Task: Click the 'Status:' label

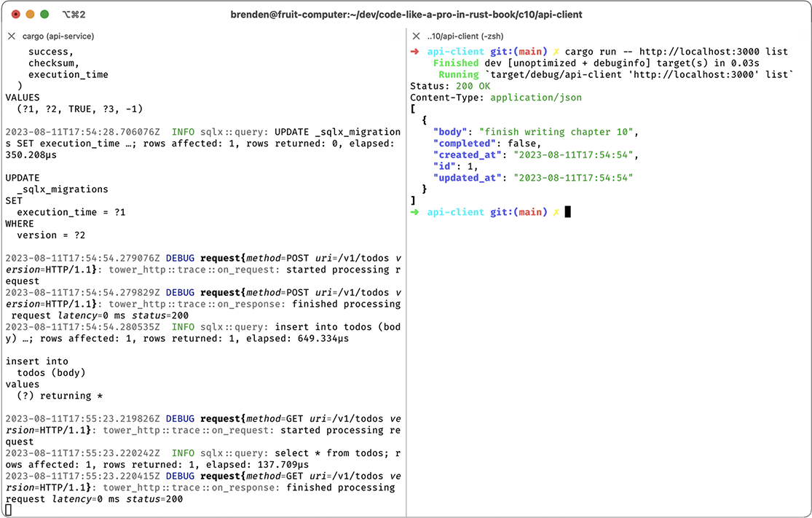Action: tap(430, 86)
